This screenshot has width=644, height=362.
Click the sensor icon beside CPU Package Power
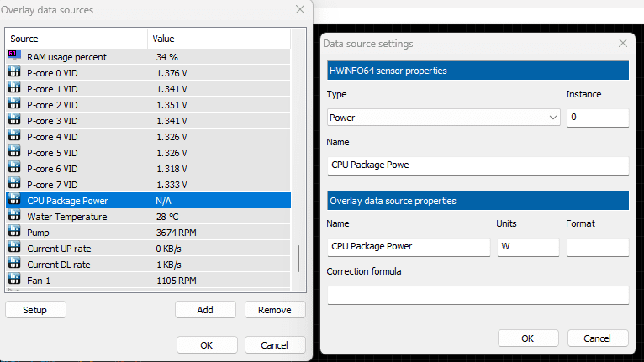(14, 201)
